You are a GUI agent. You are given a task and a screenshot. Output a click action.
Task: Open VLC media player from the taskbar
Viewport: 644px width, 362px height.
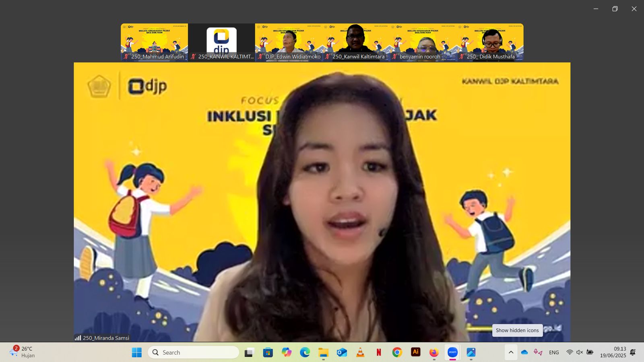click(x=360, y=352)
